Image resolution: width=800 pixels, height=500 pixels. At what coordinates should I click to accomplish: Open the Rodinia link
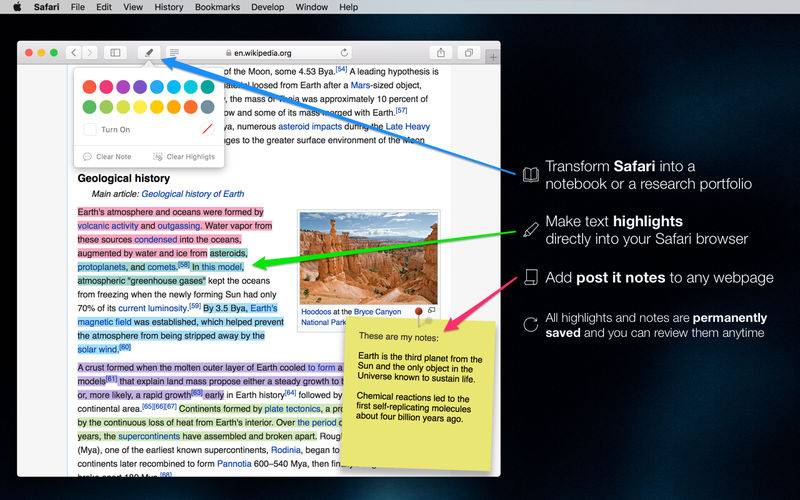click(x=286, y=450)
